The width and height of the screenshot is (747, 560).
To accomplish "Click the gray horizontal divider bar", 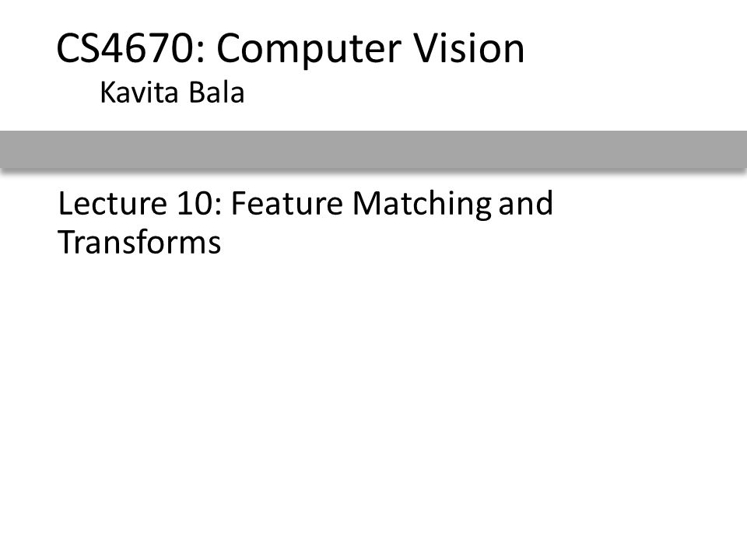I will pos(373,149).
